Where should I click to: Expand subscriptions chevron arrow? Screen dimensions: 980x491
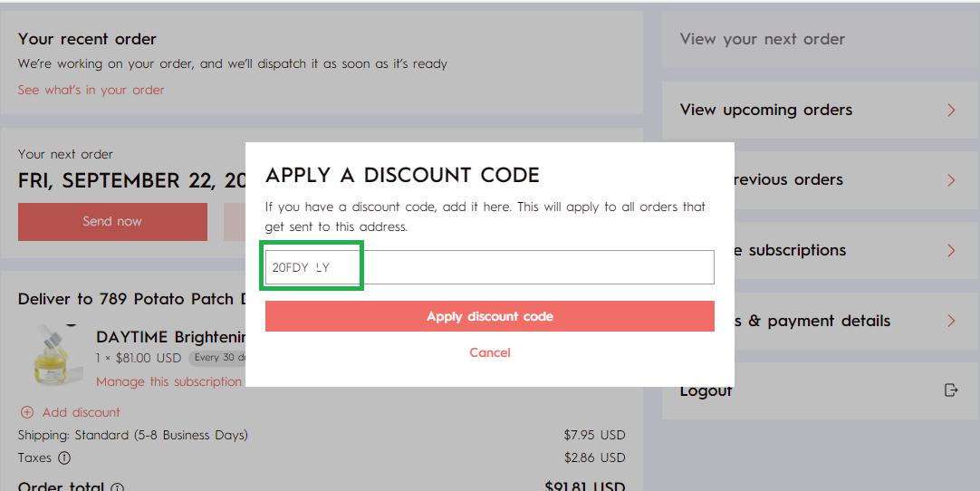point(951,251)
